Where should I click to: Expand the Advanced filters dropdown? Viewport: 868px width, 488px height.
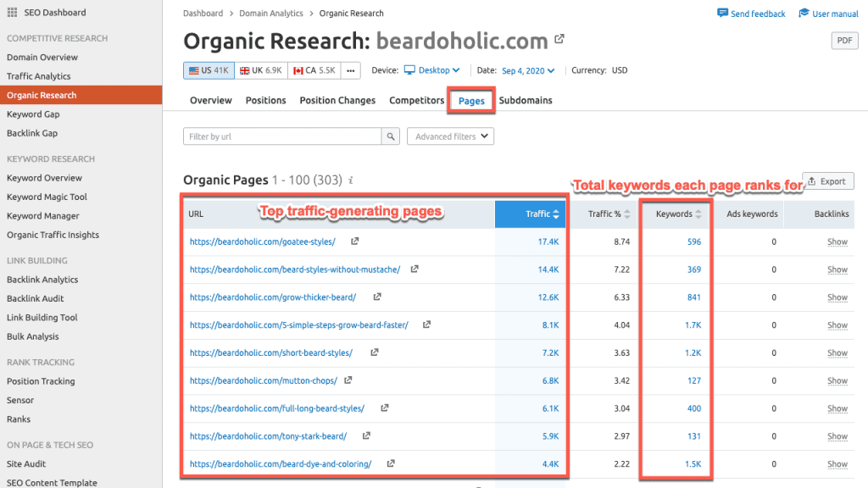pyautogui.click(x=450, y=136)
